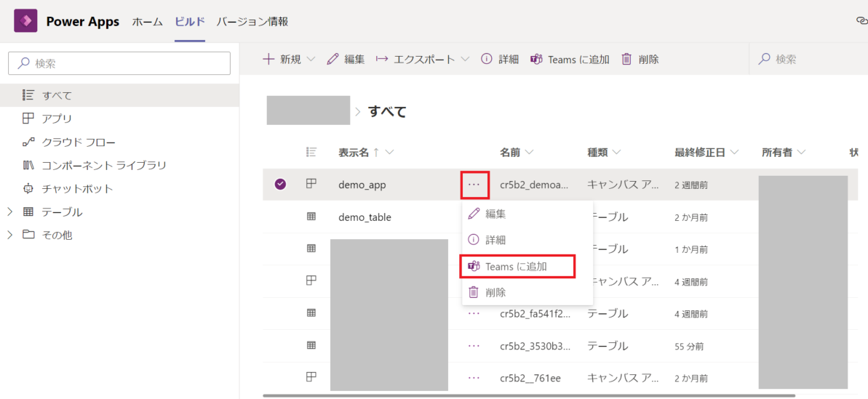Click 削除 in the command bar
868x399 pixels.
640,59
